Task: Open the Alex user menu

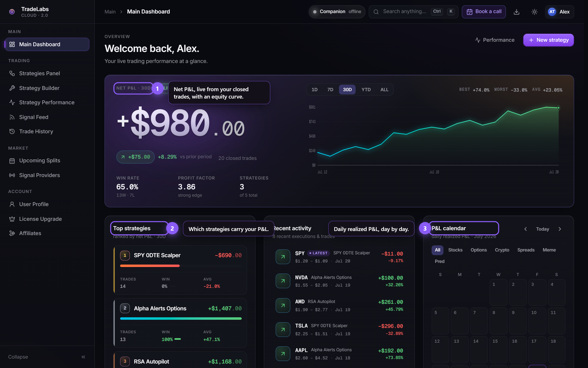Action: (559, 12)
